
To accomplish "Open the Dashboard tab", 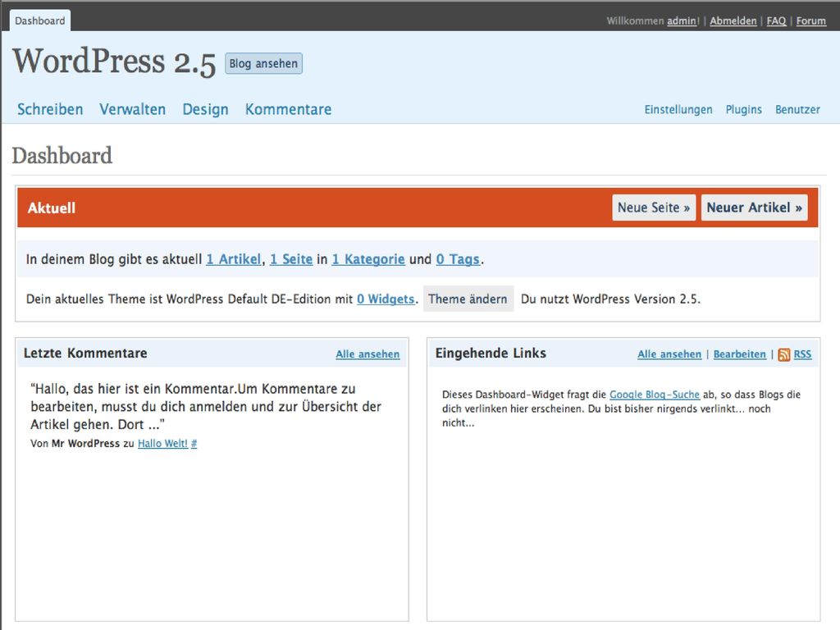I will tap(39, 21).
